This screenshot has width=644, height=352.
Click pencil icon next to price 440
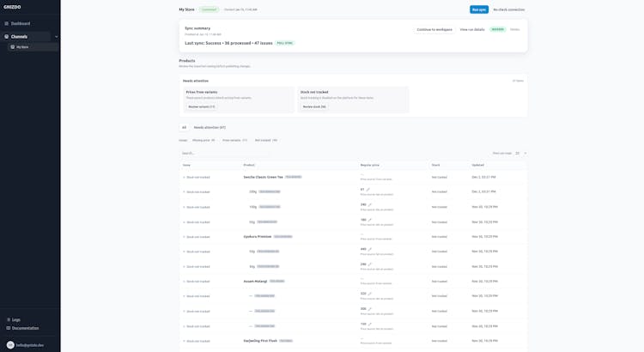click(370, 249)
